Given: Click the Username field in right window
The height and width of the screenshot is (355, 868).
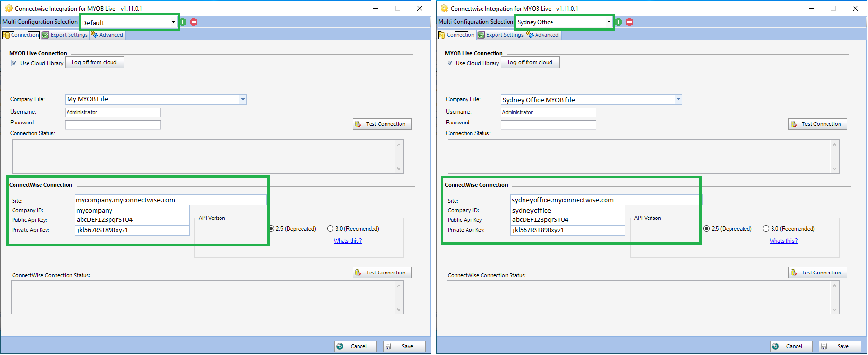Looking at the screenshot, I should 549,112.
